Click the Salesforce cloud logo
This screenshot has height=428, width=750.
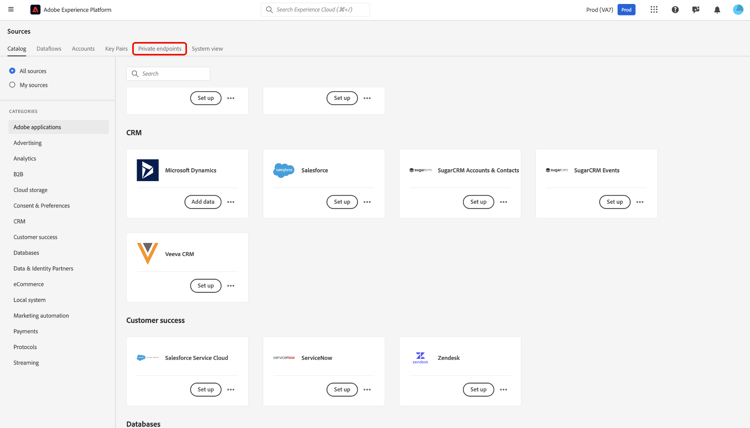click(284, 170)
